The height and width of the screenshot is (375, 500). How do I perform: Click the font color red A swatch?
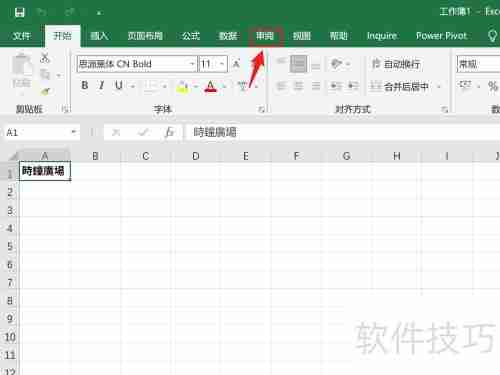coord(210,87)
